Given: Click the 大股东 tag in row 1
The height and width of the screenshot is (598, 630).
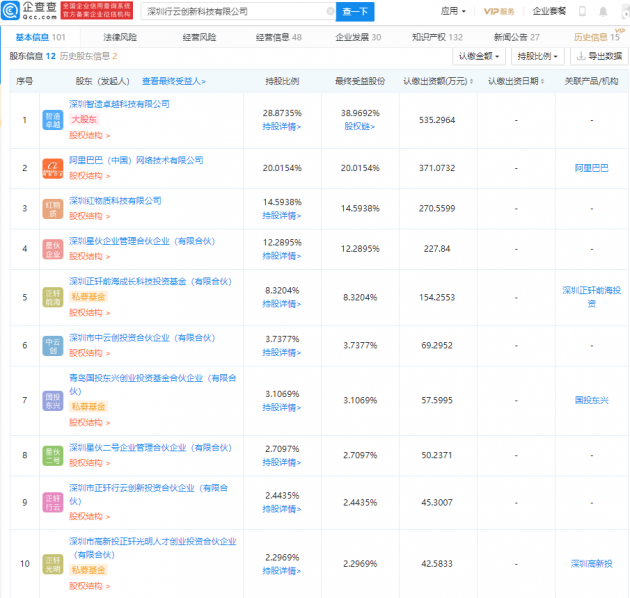Looking at the screenshot, I should 84,119.
